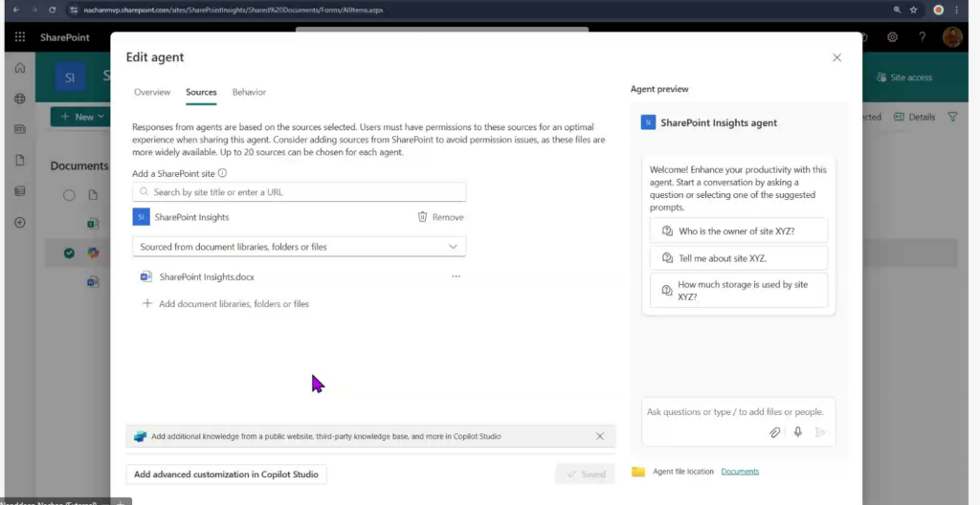980x505 pixels.
Task: Open the globe sites icon in left rail
Action: pos(20,99)
